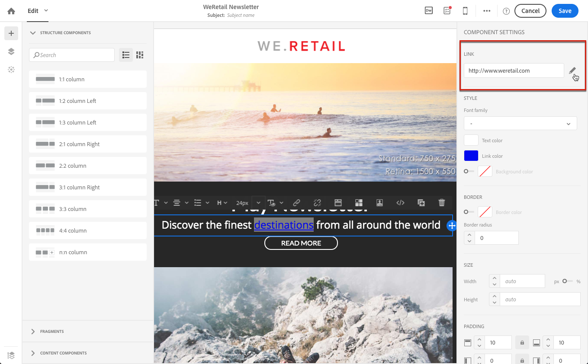Open the Dreamweaver link icon
Viewport: 588px width, 364px height.
(429, 11)
